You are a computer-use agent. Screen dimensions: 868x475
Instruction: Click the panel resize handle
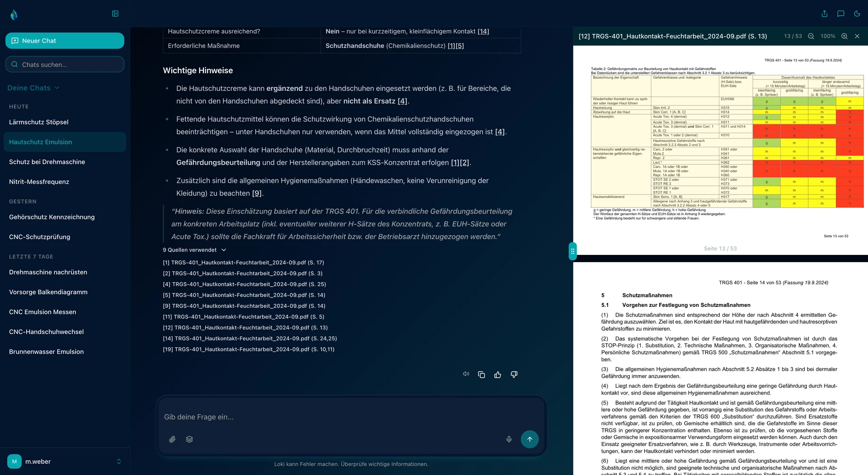pos(573,251)
